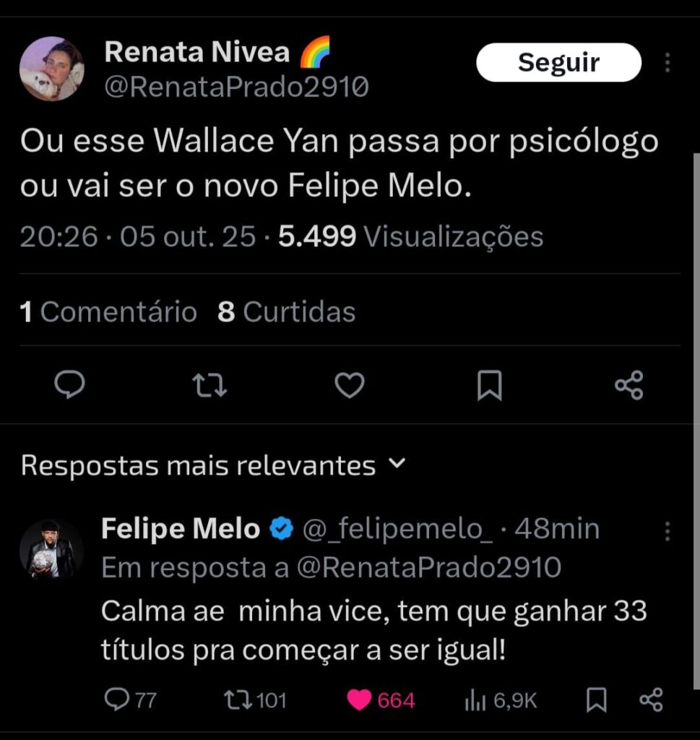The image size is (700, 740).
Task: Unlike Felipe Melo's reply
Action: 360,700
